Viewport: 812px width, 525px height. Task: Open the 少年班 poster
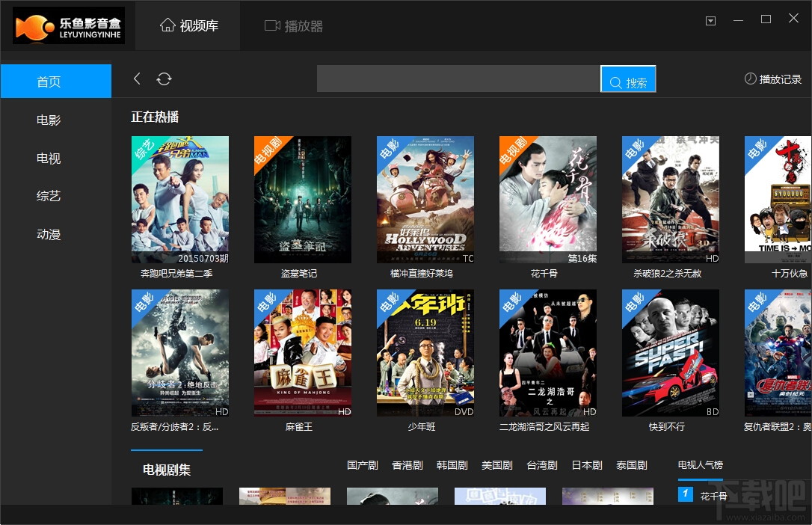[425, 353]
